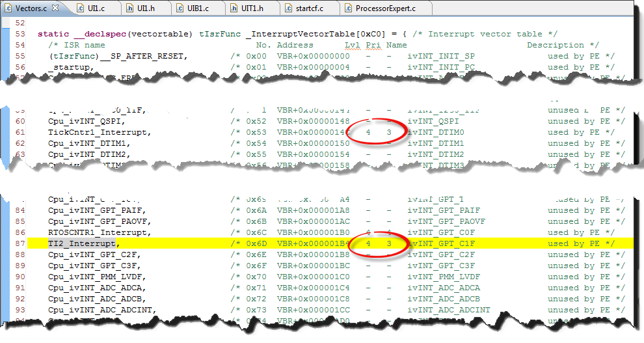Click the C file icon on Vectors.c tab

point(7,8)
